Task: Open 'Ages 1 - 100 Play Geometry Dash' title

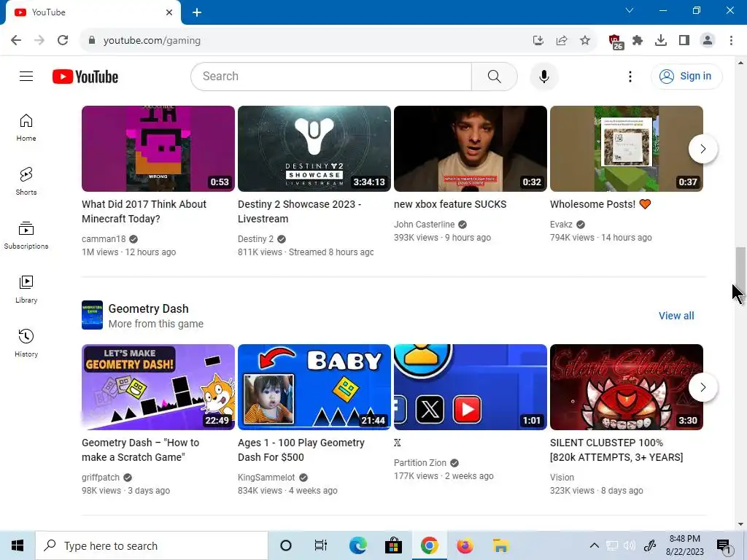Action: (x=301, y=450)
